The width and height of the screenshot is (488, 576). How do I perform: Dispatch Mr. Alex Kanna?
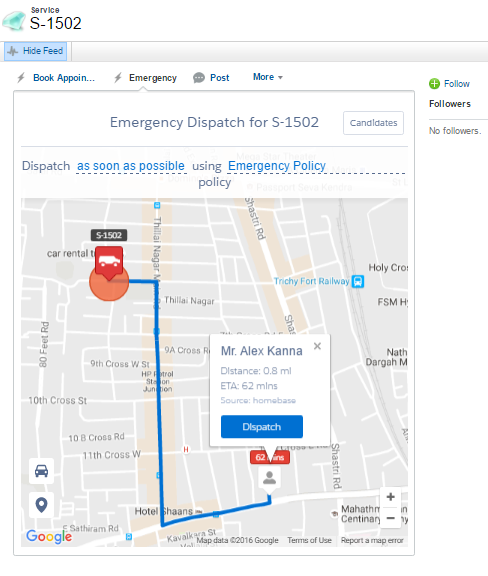(262, 427)
